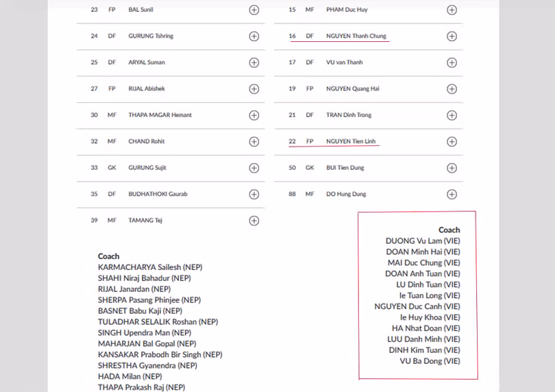Open RIJAL Abishek details plus icon
The height and width of the screenshot is (392, 555).
pos(254,89)
